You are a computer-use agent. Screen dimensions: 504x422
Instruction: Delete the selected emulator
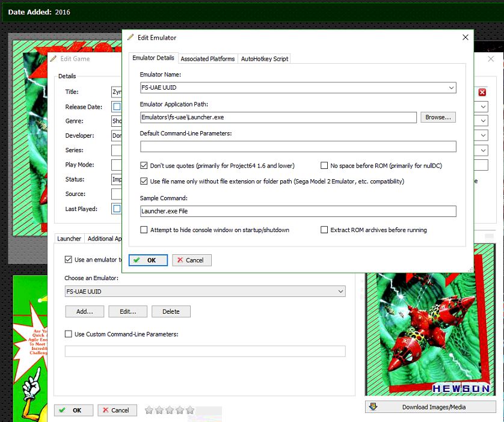171,311
